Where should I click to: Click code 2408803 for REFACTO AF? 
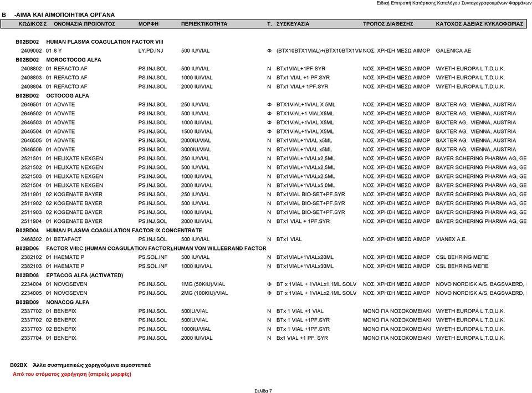coord(31,78)
